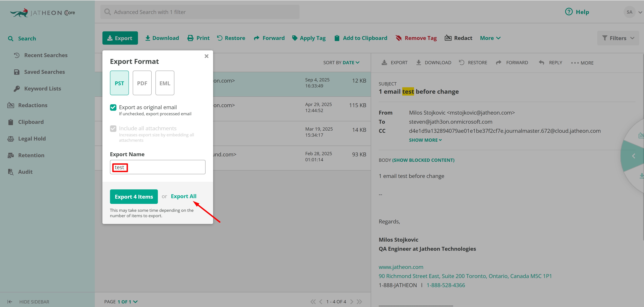
Task: Click the Hide Sidebar collapse icon
Action: click(10, 302)
